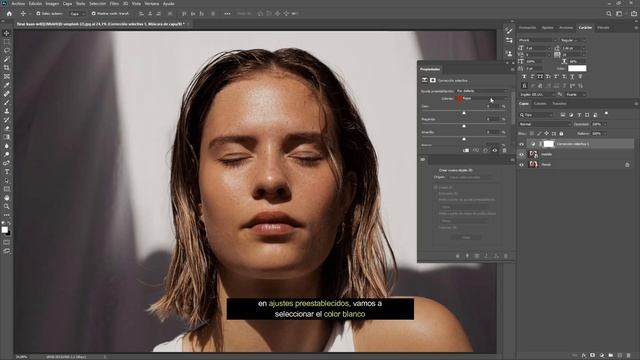The height and width of the screenshot is (360, 640).
Task: Click the white layer mask thumbnail
Action: coord(549,144)
